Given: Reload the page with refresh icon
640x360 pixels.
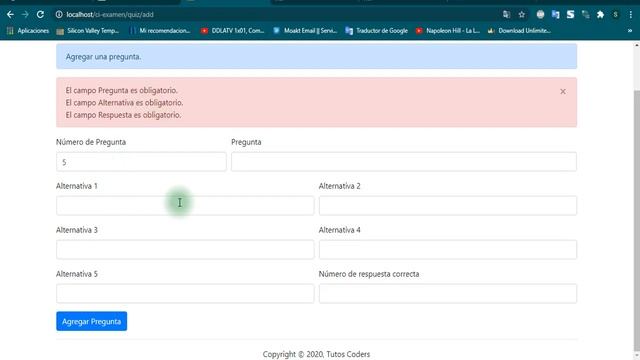Looking at the screenshot, I should (x=40, y=15).
